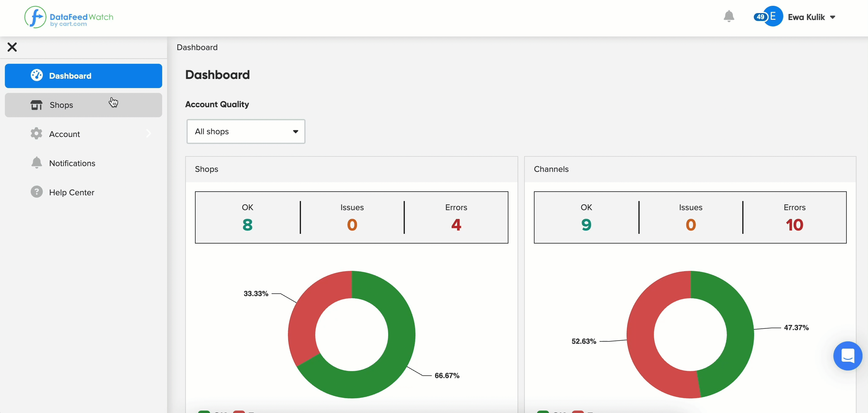Click the DataFeedWatch logo

(x=69, y=17)
